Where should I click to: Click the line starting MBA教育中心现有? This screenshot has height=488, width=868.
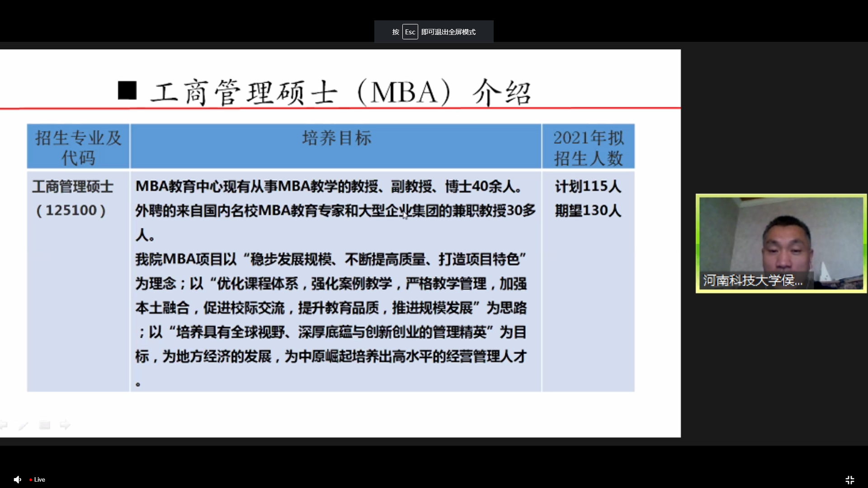[330, 186]
